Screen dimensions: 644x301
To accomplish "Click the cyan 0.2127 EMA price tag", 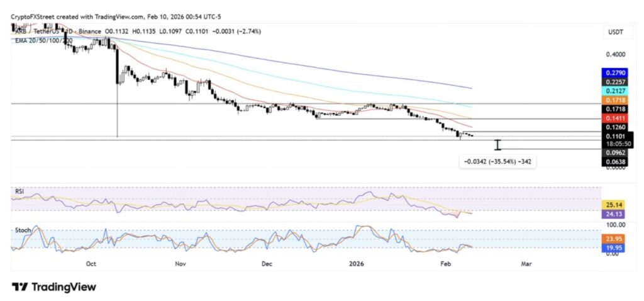I will pos(616,91).
